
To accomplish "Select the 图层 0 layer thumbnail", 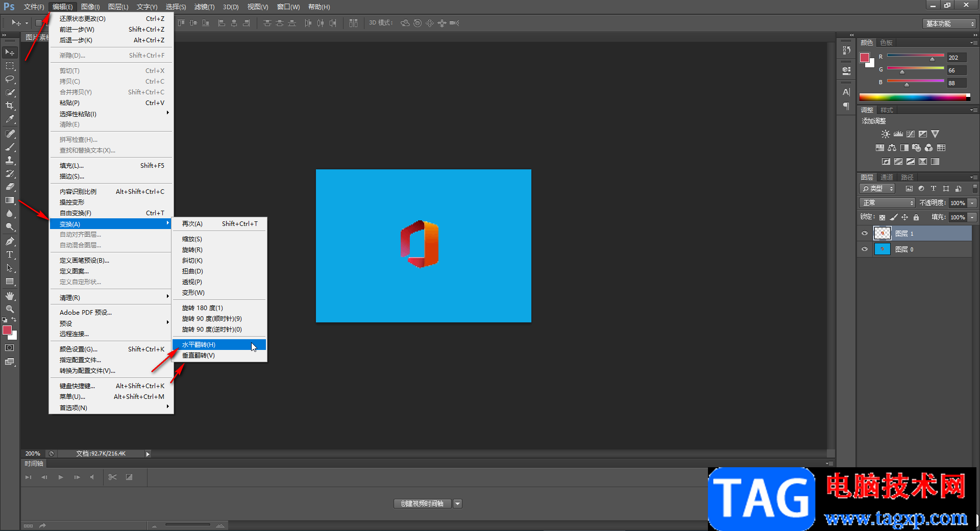I will (883, 249).
